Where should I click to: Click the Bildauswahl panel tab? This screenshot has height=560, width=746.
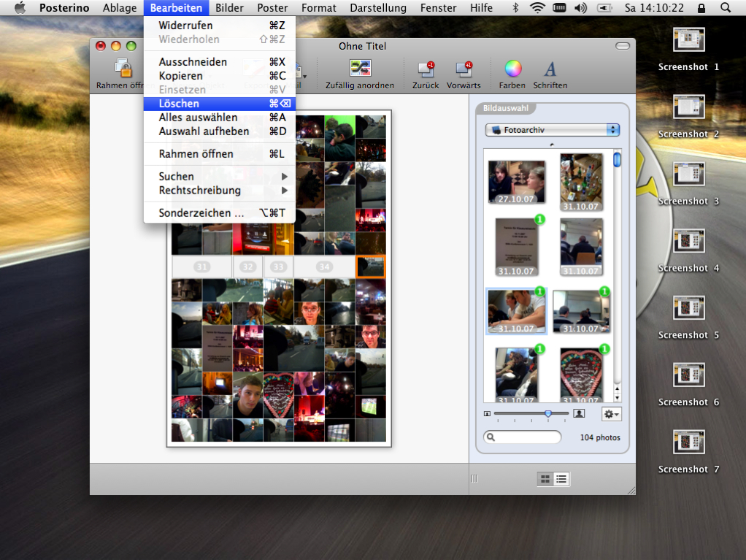click(x=506, y=108)
